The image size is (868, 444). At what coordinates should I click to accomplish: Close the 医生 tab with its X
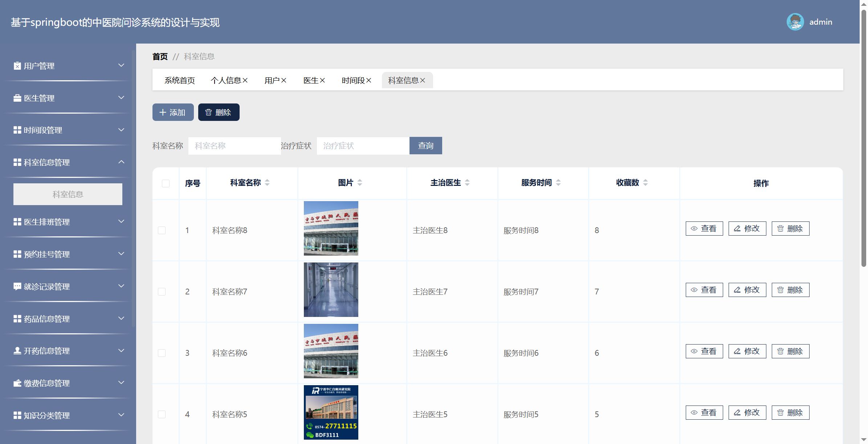click(322, 80)
